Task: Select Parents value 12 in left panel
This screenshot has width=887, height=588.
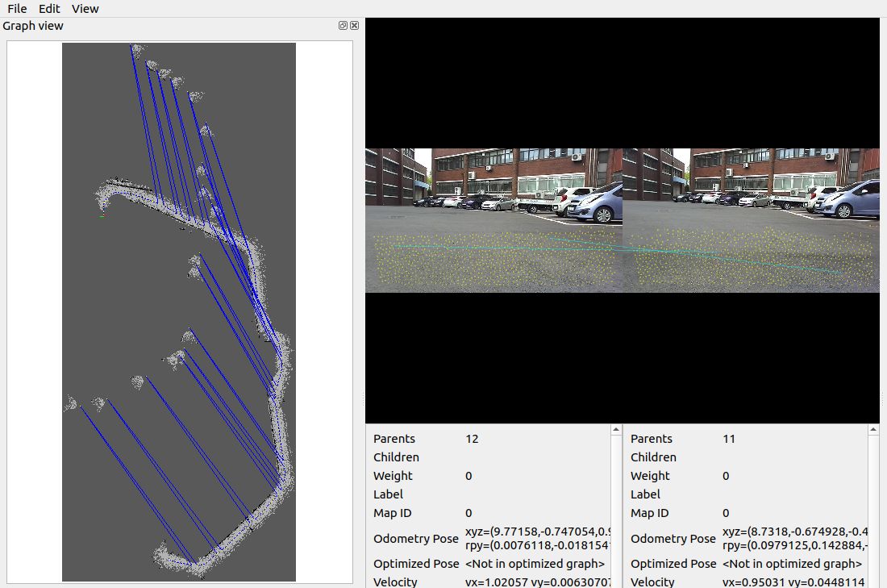Action: tap(472, 439)
